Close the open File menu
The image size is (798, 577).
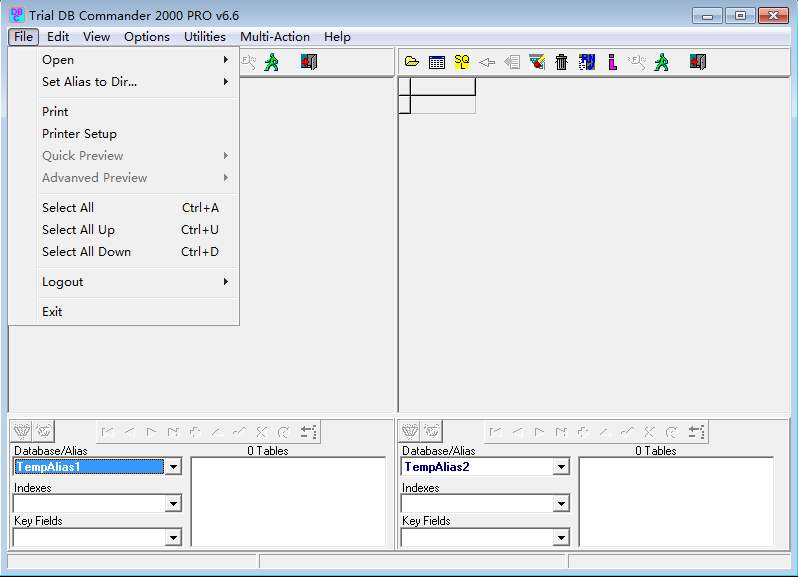[x=23, y=37]
